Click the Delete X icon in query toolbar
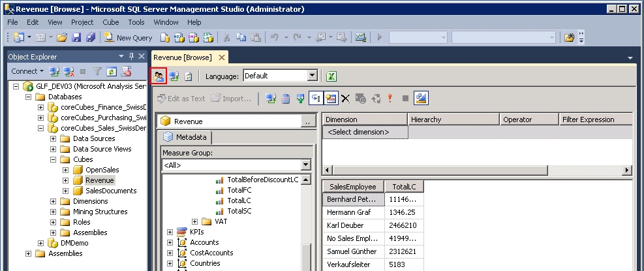The height and width of the screenshot is (271, 644). pos(345,99)
